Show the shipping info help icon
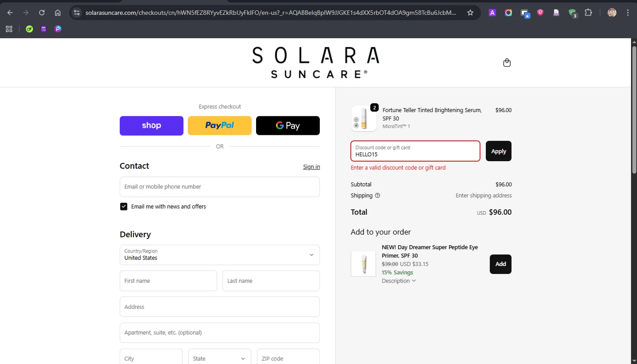 click(x=378, y=196)
